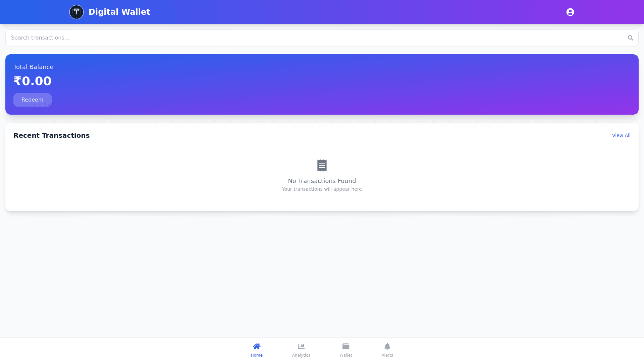Image resolution: width=644 pixels, height=362 pixels.
Task: Click the Digital Wallet title text
Action: 119,12
